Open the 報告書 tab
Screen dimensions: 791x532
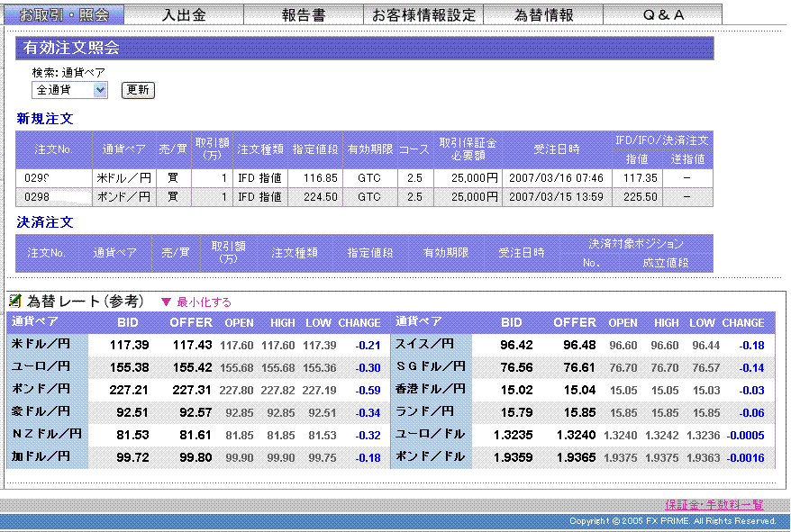[304, 14]
